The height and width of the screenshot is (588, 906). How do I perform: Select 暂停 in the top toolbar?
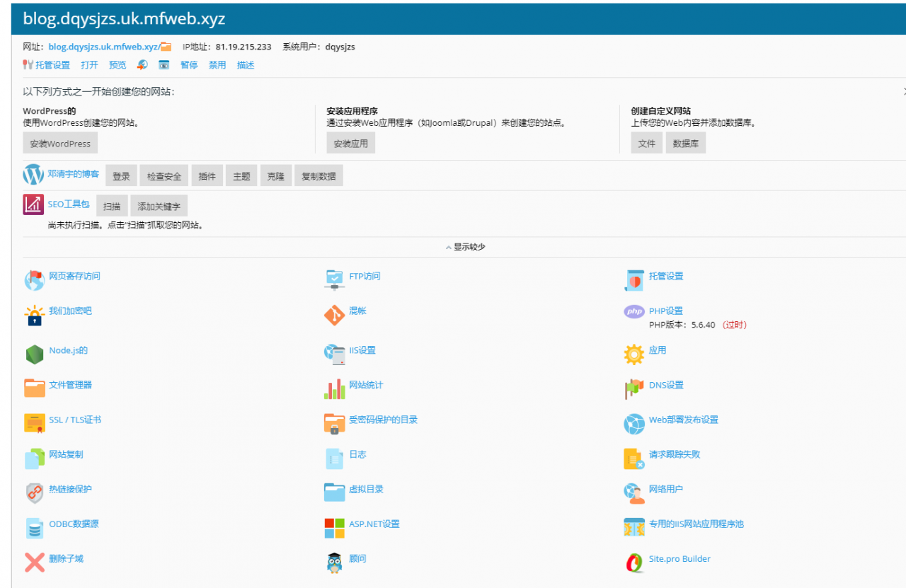tap(189, 65)
